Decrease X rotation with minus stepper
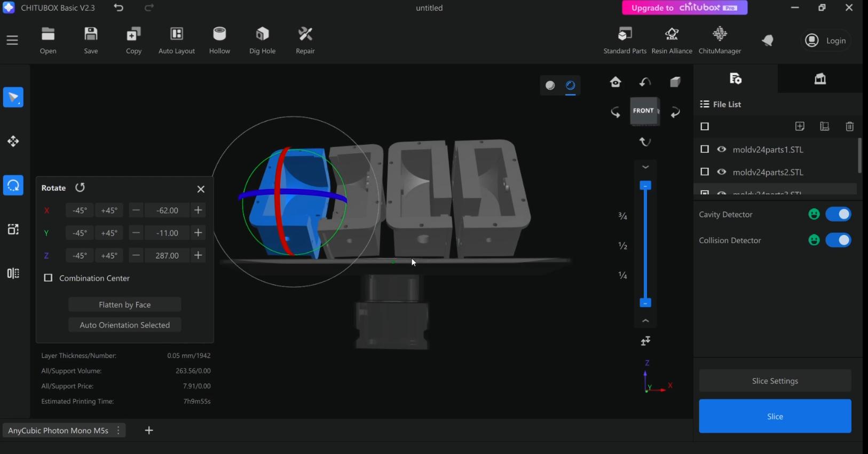This screenshot has width=868, height=454. (137, 210)
